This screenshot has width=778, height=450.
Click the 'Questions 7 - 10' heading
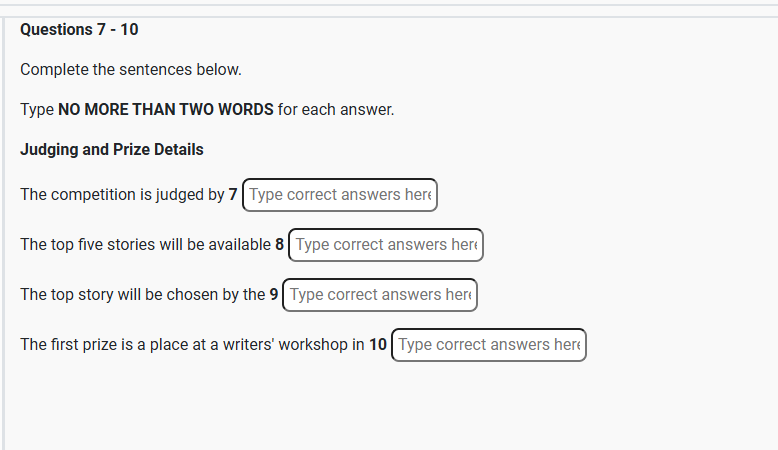pyautogui.click(x=79, y=30)
